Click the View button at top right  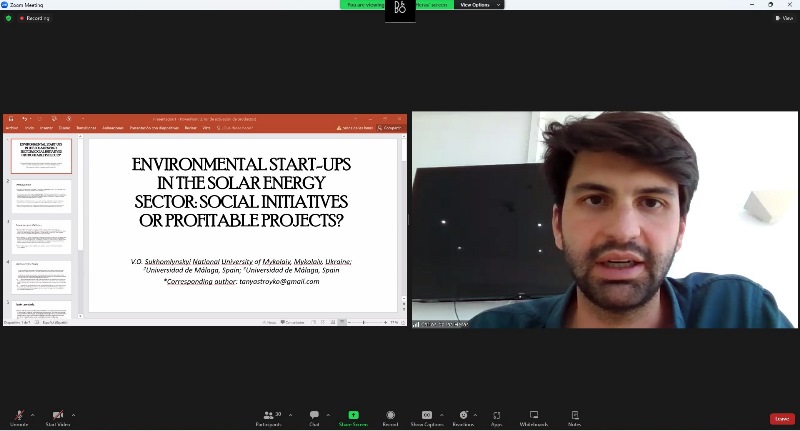[785, 18]
